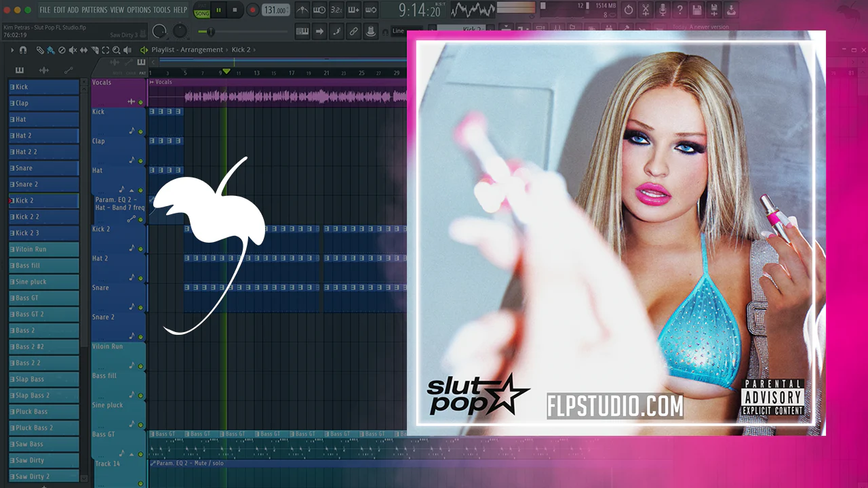Screen dimensions: 868x488
Task: Switch between PAT and SONG mode
Action: click(201, 10)
